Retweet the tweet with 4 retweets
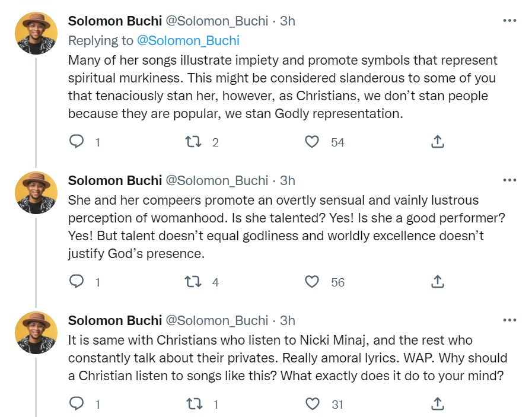The width and height of the screenshot is (532, 417). (x=193, y=282)
